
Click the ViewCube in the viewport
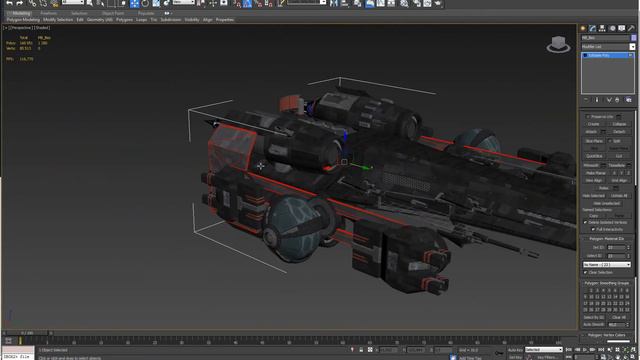(558, 44)
